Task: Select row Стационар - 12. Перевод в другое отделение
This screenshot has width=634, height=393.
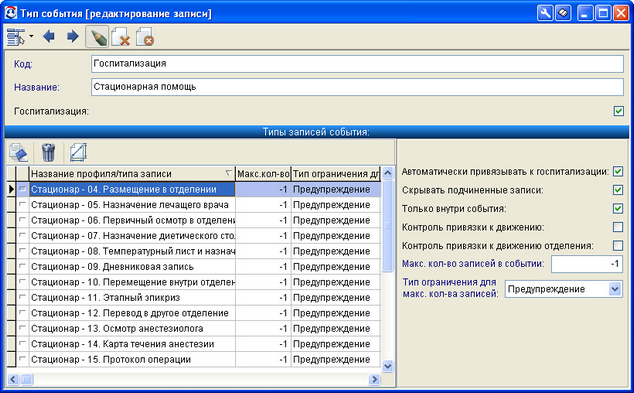Action: tap(194, 313)
